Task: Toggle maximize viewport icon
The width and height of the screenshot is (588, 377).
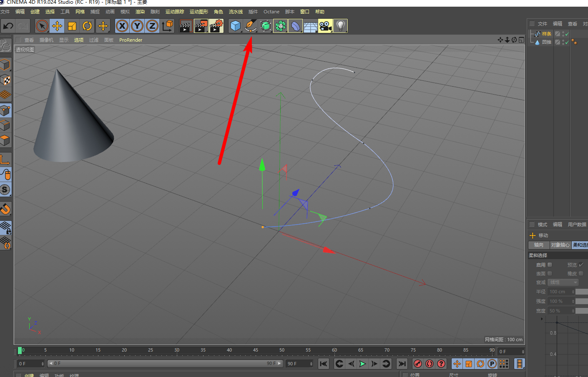Action: click(x=521, y=40)
